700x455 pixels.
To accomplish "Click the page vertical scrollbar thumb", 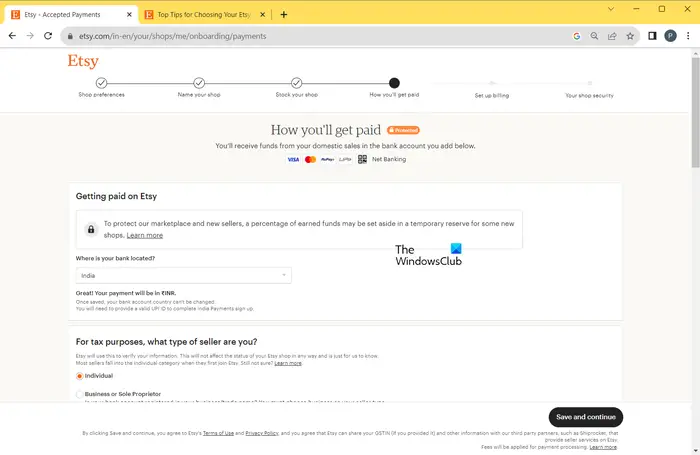I will click(x=696, y=112).
